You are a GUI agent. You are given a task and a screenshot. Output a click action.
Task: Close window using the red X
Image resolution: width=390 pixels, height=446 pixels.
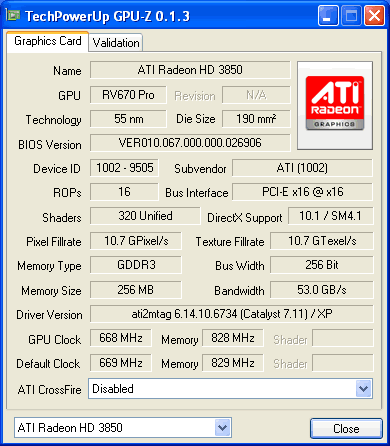374,15
